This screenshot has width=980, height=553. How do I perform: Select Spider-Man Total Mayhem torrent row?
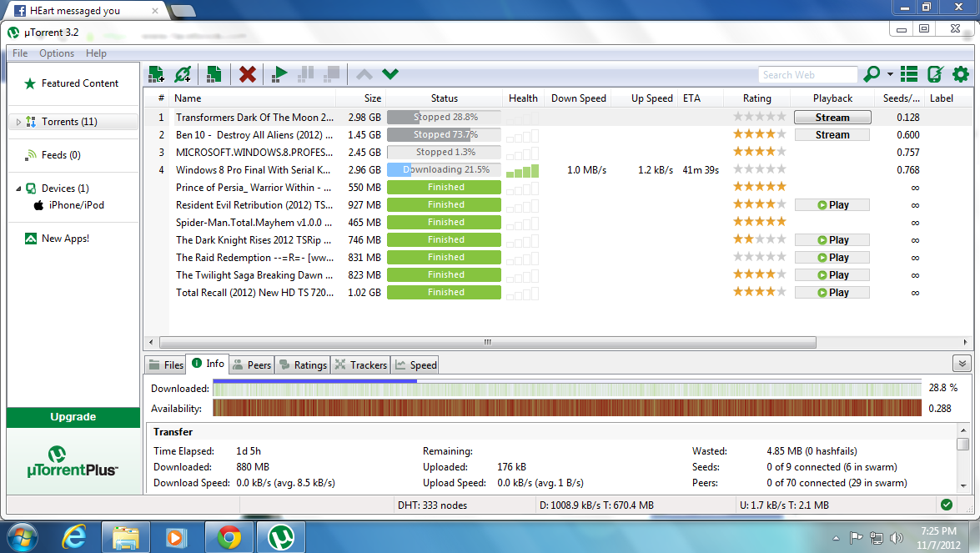[x=557, y=223]
